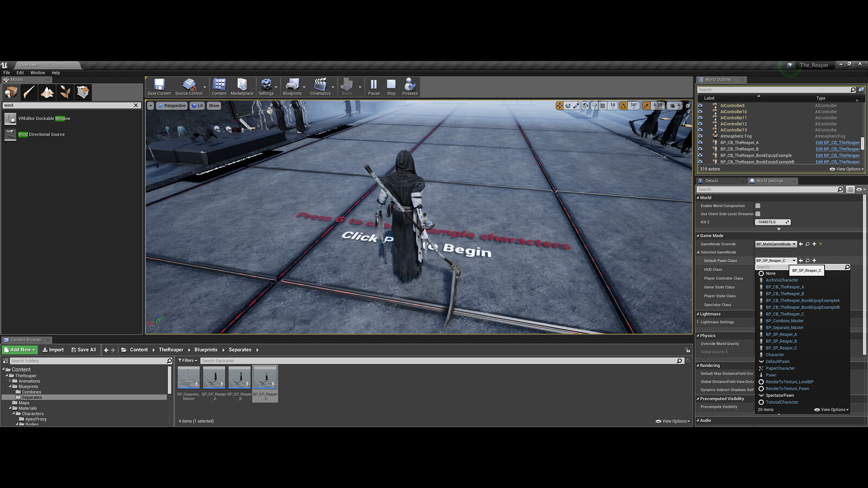Open GameMode Override dropdown
868x488 pixels.
pyautogui.click(x=776, y=244)
